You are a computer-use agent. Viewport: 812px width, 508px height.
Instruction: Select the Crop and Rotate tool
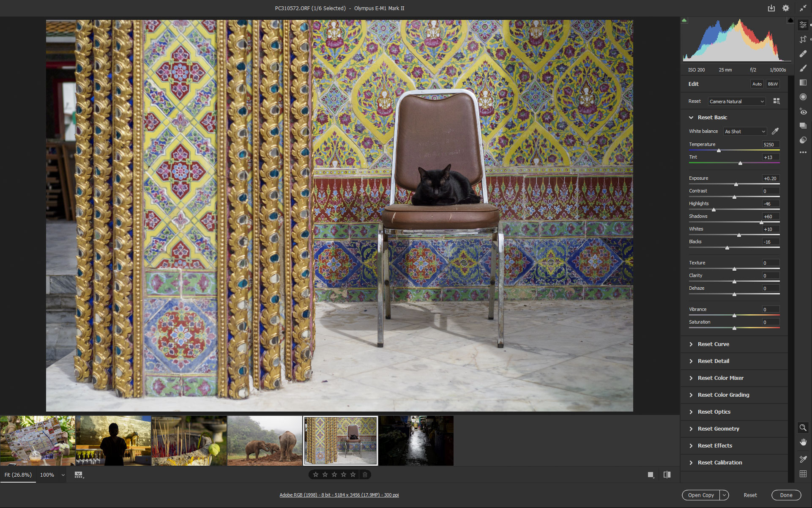pyautogui.click(x=803, y=39)
